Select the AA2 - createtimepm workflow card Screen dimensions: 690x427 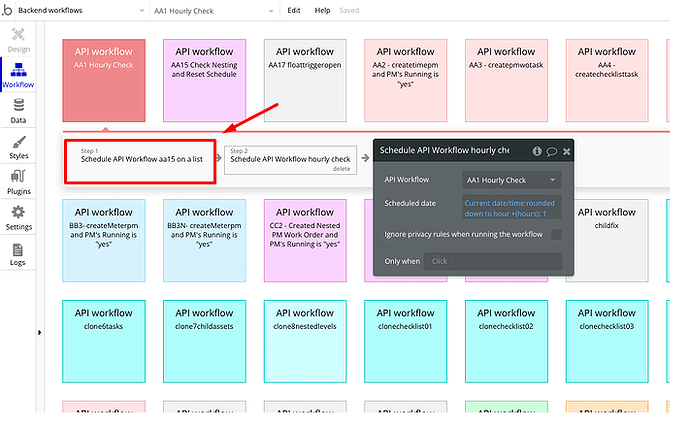click(x=406, y=80)
